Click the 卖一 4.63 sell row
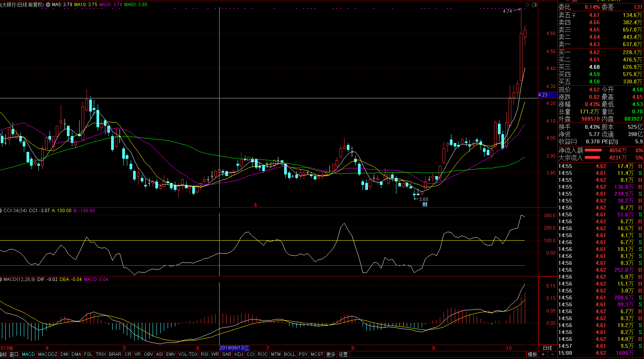 (601, 44)
